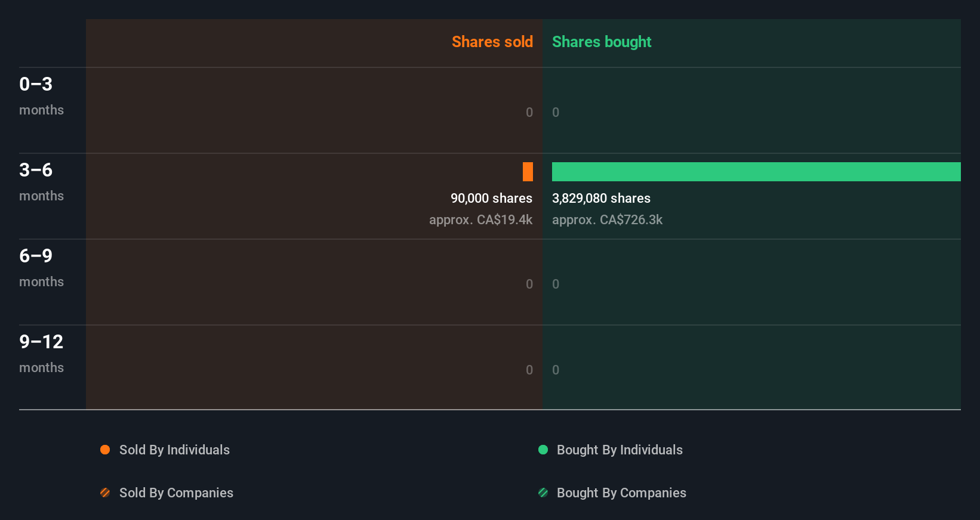
Task: Click the orange Sold By Individuals legend dot
Action: (105, 450)
